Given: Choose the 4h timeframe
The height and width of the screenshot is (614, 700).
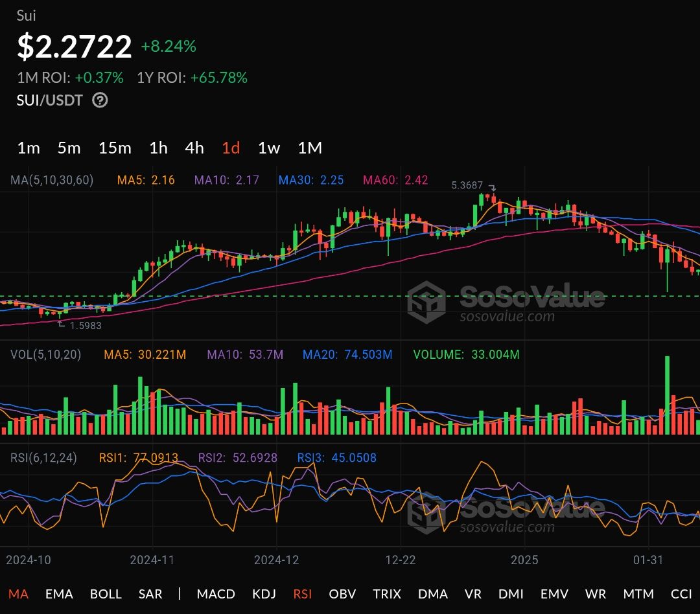Looking at the screenshot, I should pyautogui.click(x=194, y=148).
